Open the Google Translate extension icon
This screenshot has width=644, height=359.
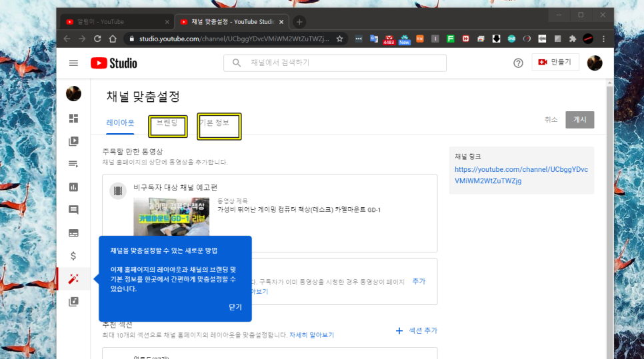374,39
